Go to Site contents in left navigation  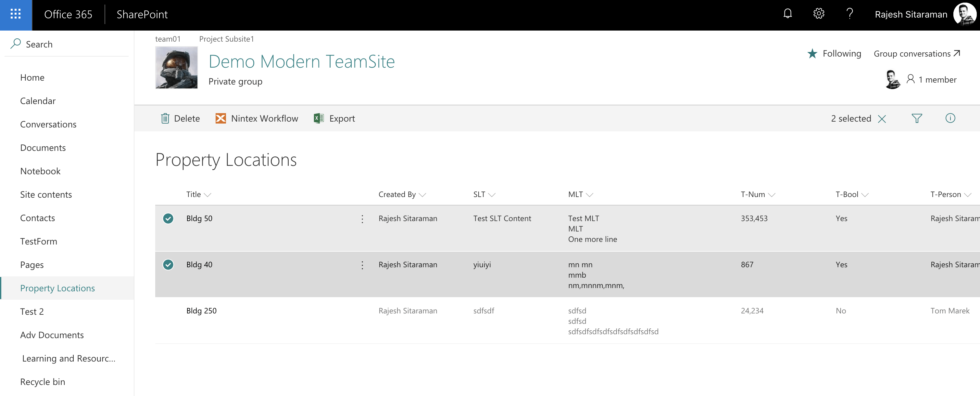(46, 194)
